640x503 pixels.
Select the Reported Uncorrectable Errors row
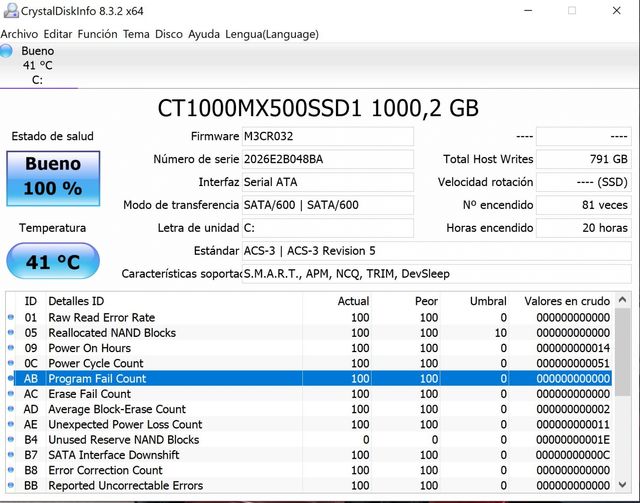309,485
